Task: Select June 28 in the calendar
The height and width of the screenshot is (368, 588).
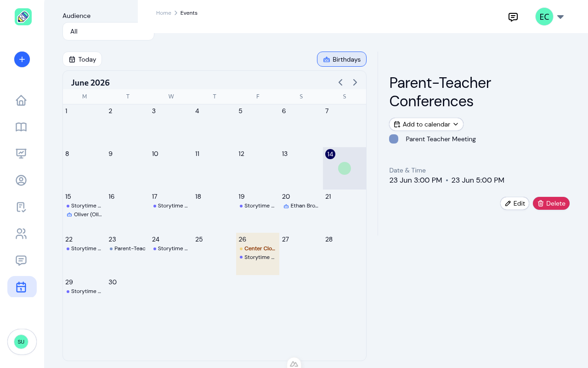Action: pos(329,239)
